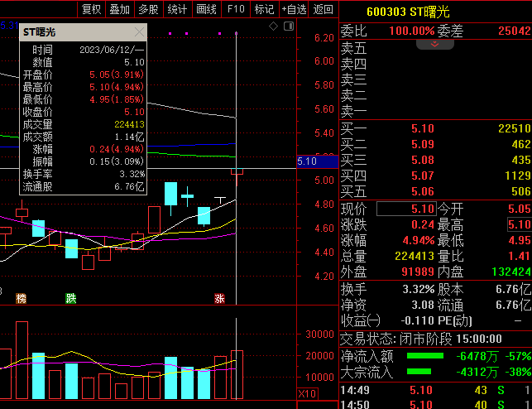Click 时间 2023/06/12 in popup
Screen dimensions: 532x409
84,50
